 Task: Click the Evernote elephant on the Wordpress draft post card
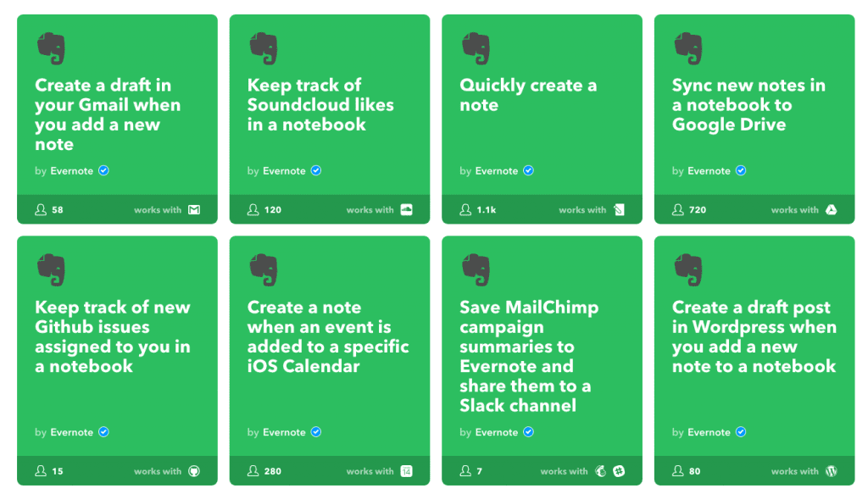click(688, 270)
